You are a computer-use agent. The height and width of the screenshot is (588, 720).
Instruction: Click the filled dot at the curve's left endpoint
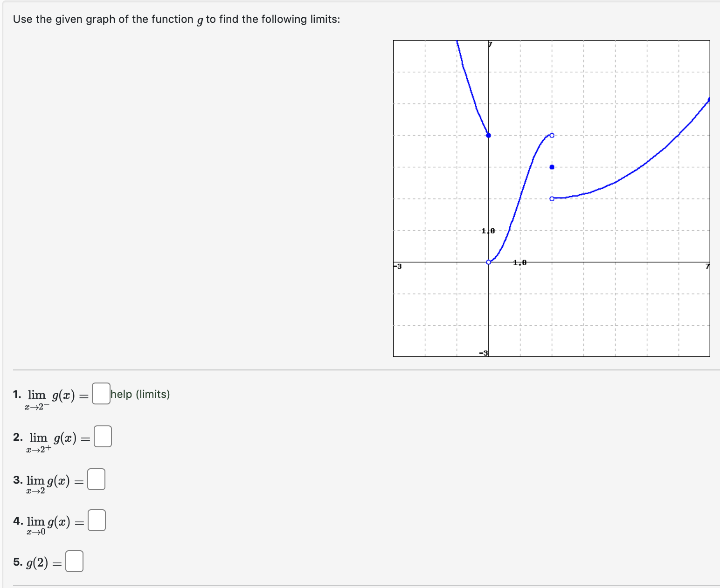pos(488,136)
